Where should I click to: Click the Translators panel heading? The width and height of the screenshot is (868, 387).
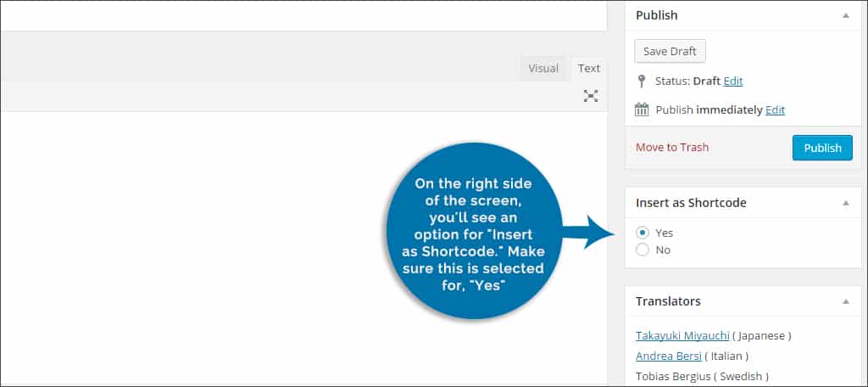pyautogui.click(x=668, y=301)
